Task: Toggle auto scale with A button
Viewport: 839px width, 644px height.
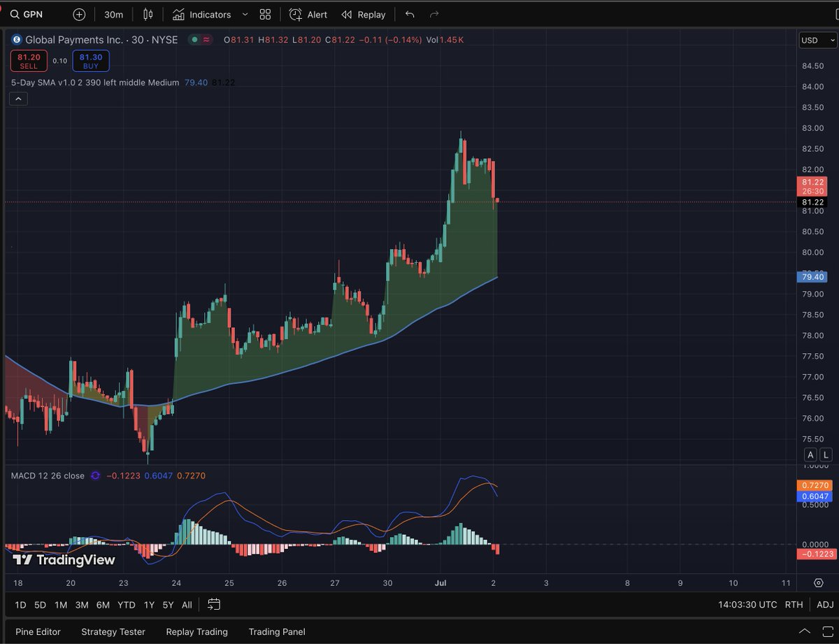Action: click(811, 455)
